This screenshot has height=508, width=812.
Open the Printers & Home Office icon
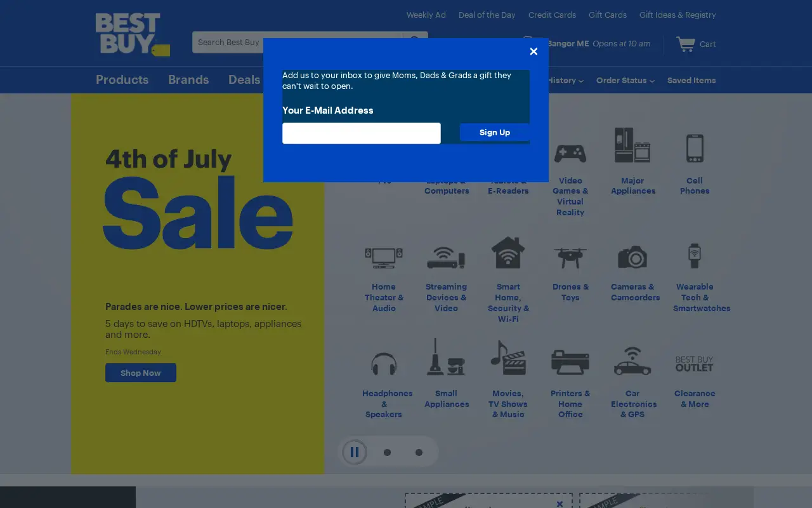coord(570,362)
